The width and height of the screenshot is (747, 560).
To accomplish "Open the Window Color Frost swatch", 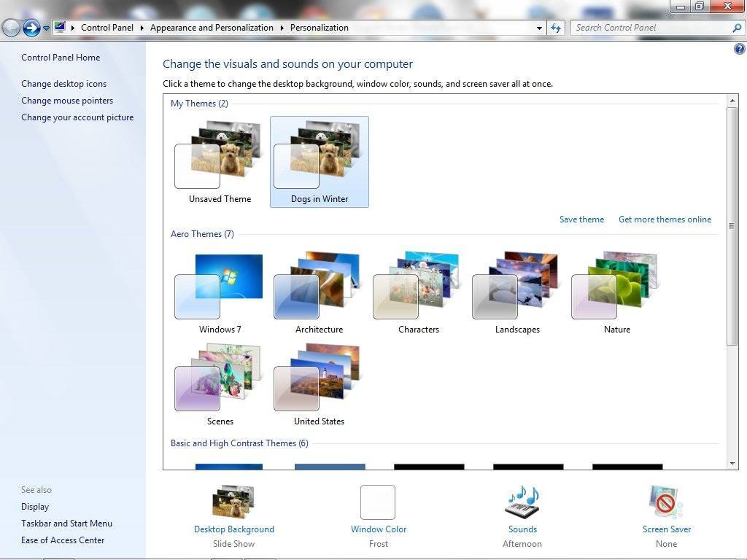I will pyautogui.click(x=378, y=502).
